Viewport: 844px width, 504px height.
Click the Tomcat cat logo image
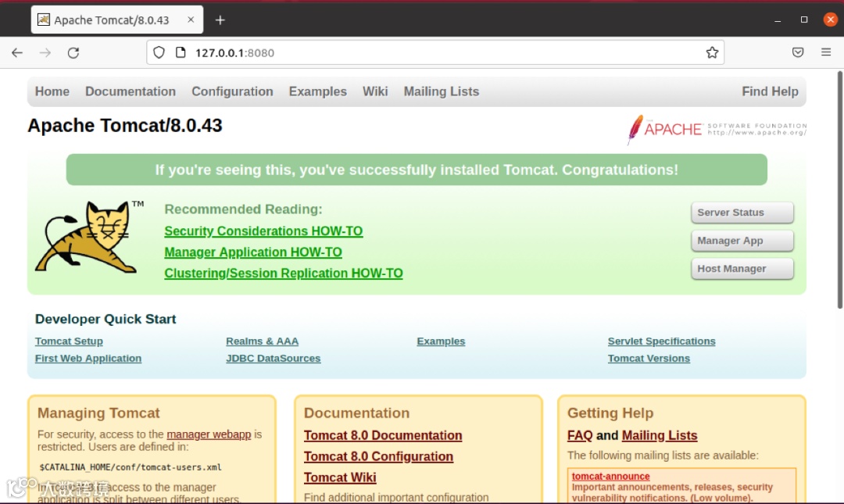[88, 237]
